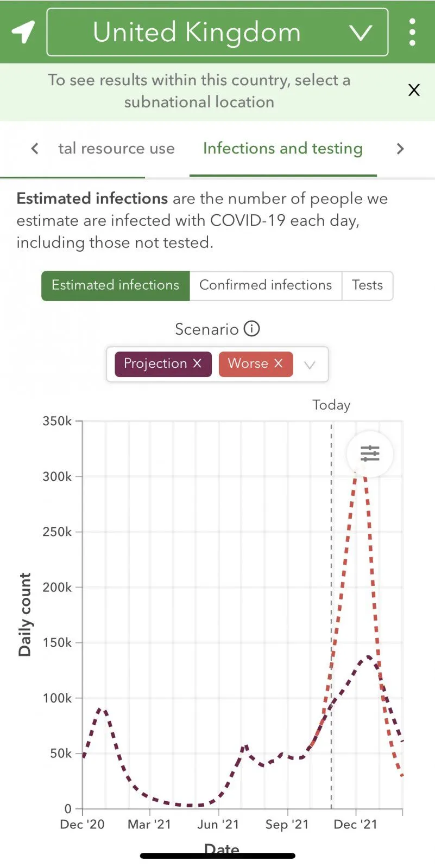Viewport: 435px width, 868px height.
Task: Remove the Projection scenario tag
Action: click(197, 363)
